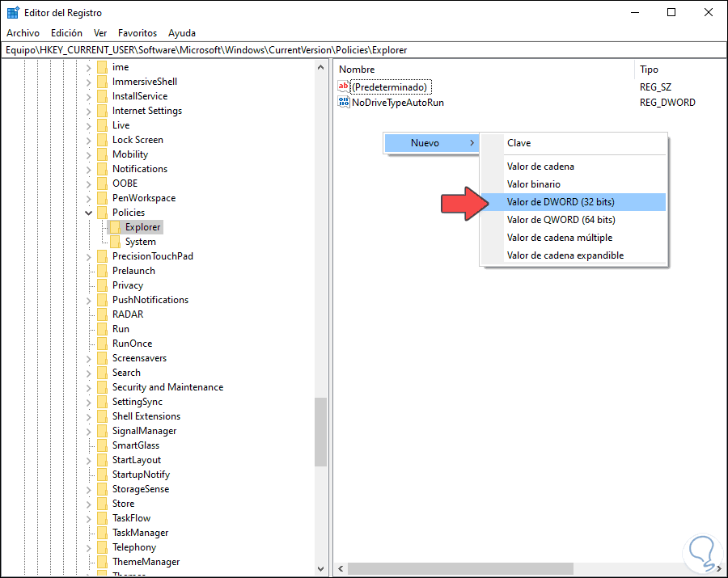Click the values pane horizontal scrollbar thumb
The height and width of the screenshot is (578, 728).
point(460,569)
